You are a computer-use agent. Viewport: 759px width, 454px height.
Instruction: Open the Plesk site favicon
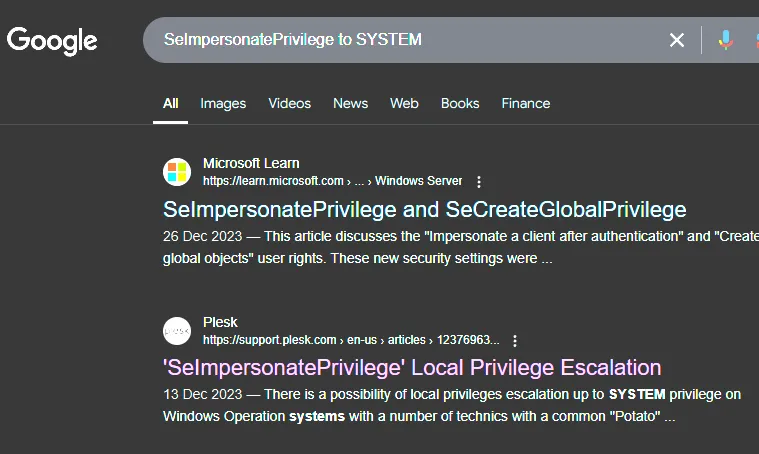(177, 331)
